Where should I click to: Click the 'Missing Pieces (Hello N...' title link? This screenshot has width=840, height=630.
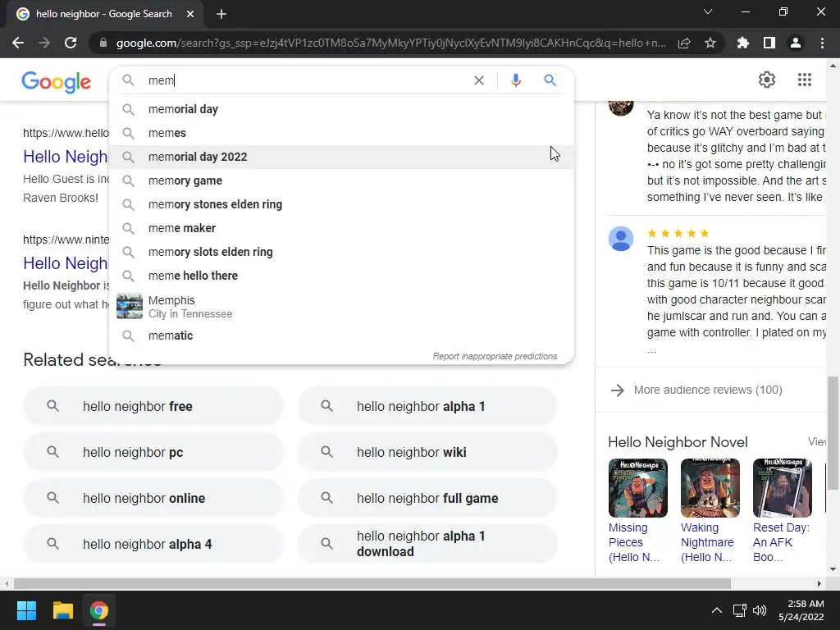(x=634, y=542)
